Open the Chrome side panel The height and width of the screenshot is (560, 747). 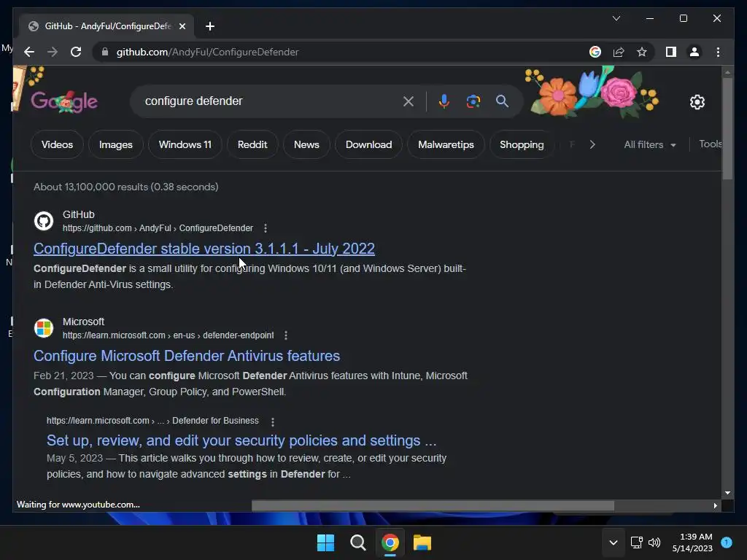click(x=671, y=52)
